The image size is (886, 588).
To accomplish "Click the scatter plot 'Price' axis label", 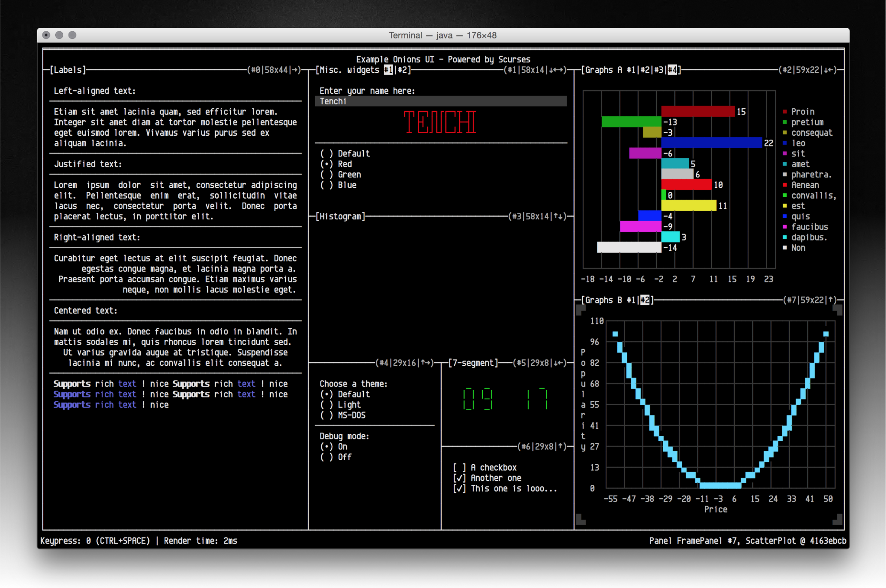I will (x=716, y=509).
